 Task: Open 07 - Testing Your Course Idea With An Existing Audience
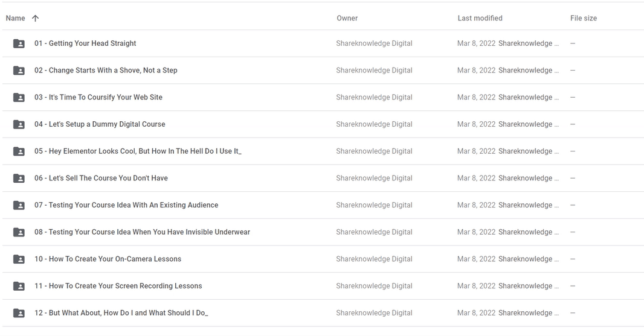click(126, 205)
